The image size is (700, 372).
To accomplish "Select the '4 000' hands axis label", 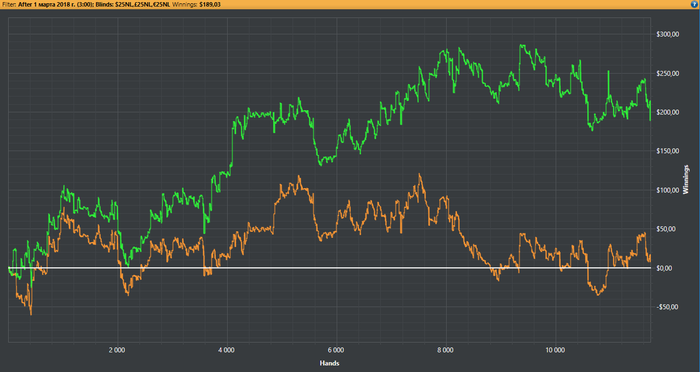I will pos(226,351).
